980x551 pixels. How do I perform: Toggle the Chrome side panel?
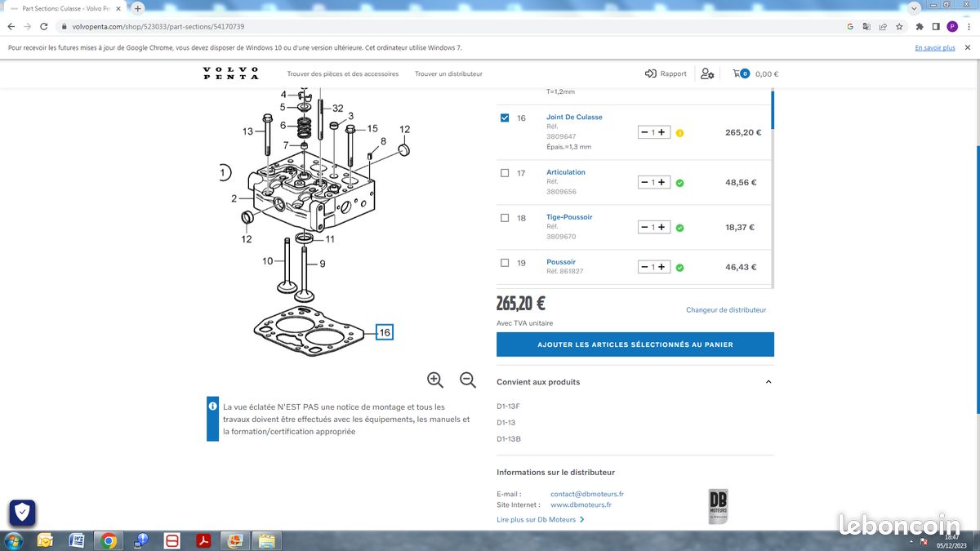[x=936, y=26]
